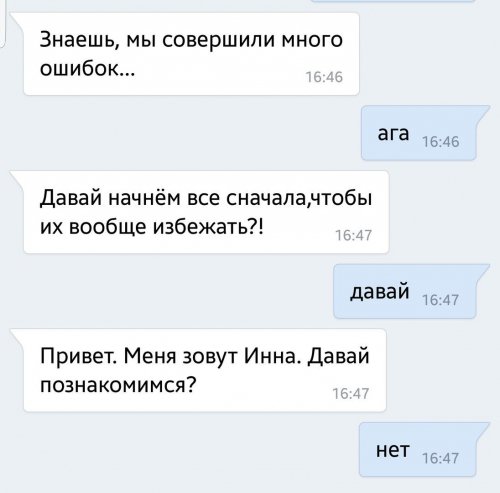Click the 16:47 timestamp beside 'познакомимся?'
This screenshot has height=493, width=500.
coord(351,394)
